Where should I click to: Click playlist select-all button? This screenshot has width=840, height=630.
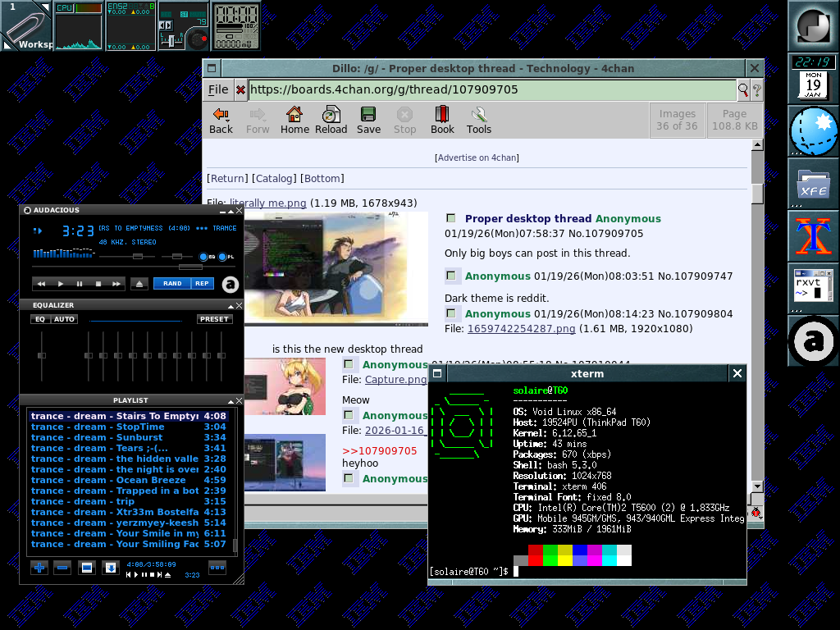87,568
